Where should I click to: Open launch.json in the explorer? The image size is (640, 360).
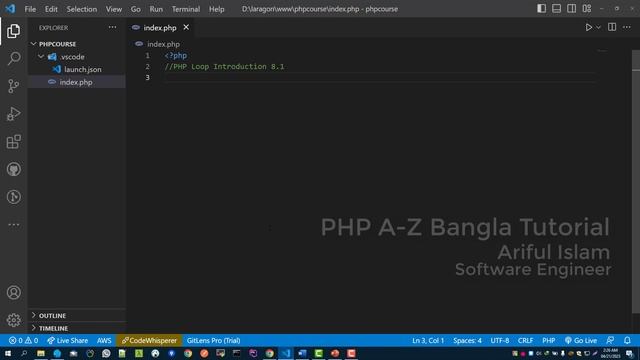76,69
